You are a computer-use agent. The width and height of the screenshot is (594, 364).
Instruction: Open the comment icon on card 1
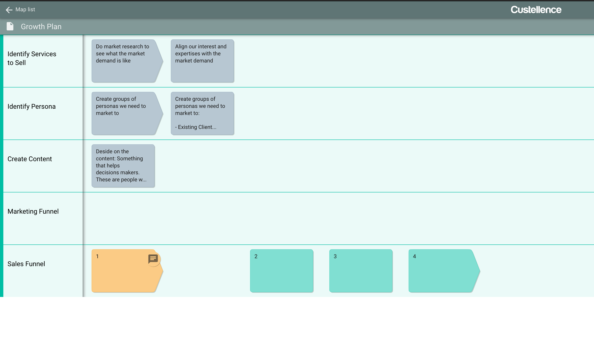pyautogui.click(x=153, y=259)
